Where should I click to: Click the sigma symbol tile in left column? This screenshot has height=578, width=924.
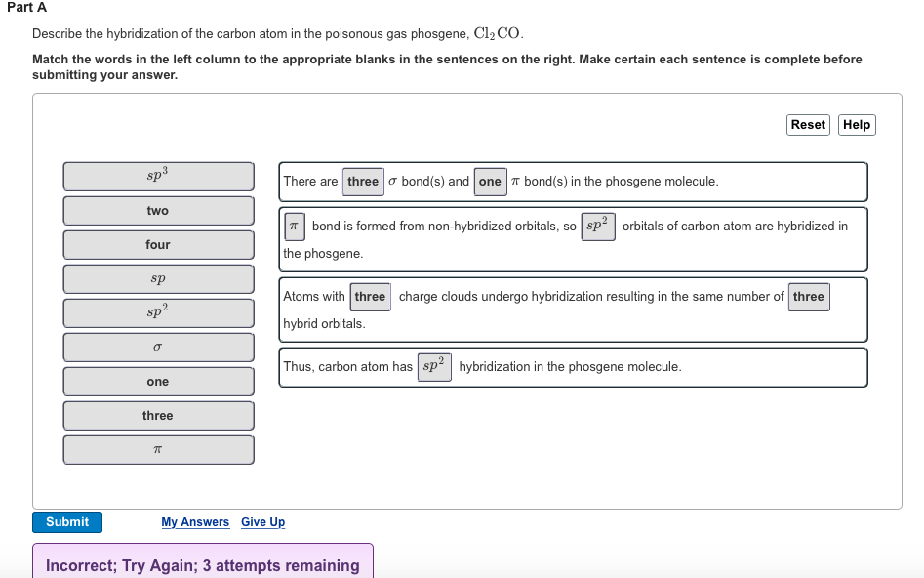coord(158,348)
